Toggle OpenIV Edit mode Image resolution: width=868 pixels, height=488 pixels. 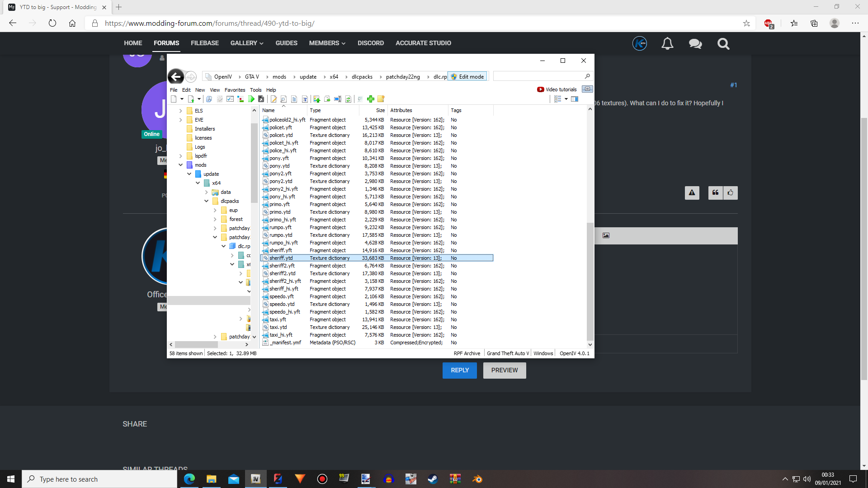point(467,77)
